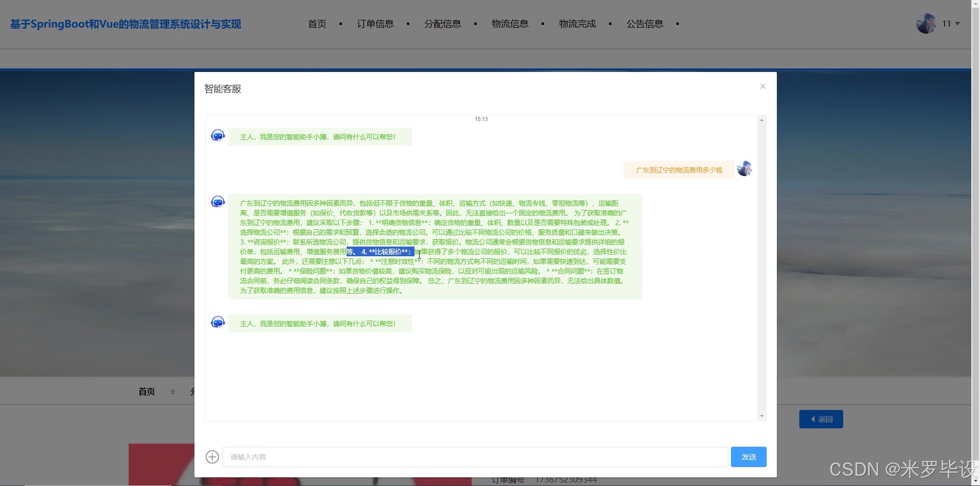Focus the 请输入内容 message input
Viewport: 980px width, 486px height.
point(475,457)
